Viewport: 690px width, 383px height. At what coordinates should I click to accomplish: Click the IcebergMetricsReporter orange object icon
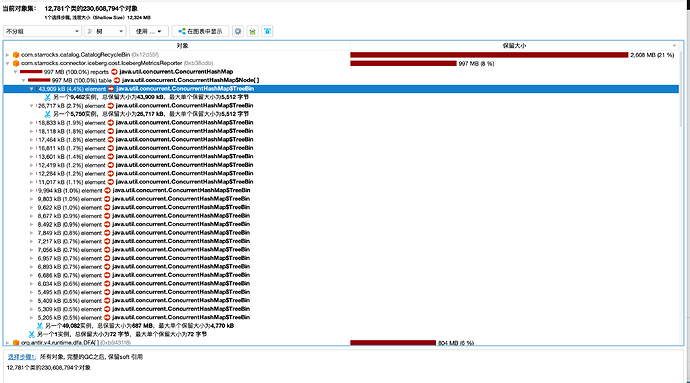(16, 63)
